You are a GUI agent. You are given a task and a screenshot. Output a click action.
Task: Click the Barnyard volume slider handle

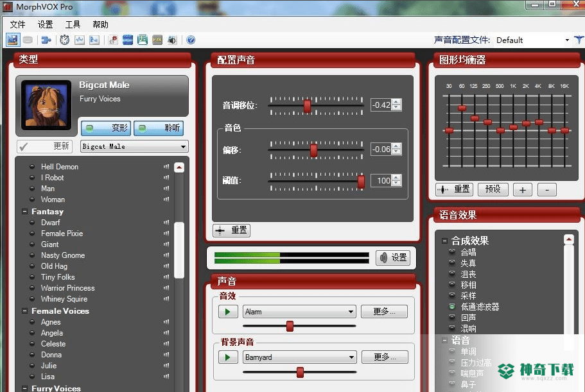300,372
